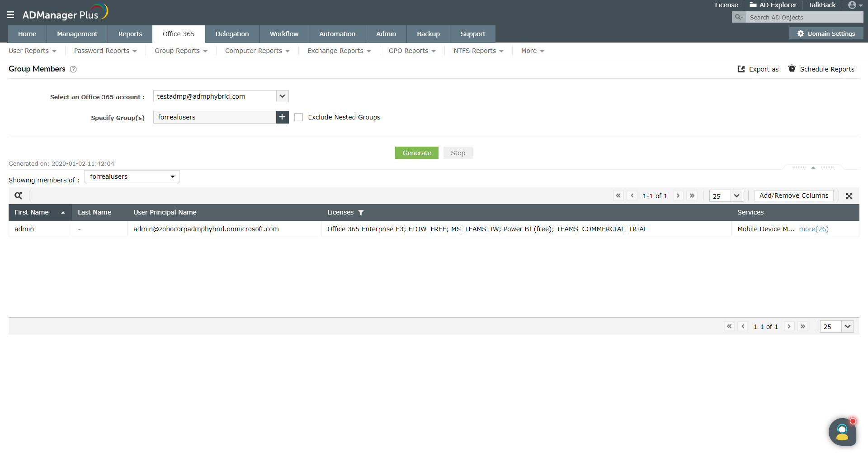Open the Showing members of dropdown
The height and width of the screenshot is (458, 868).
coord(132,177)
